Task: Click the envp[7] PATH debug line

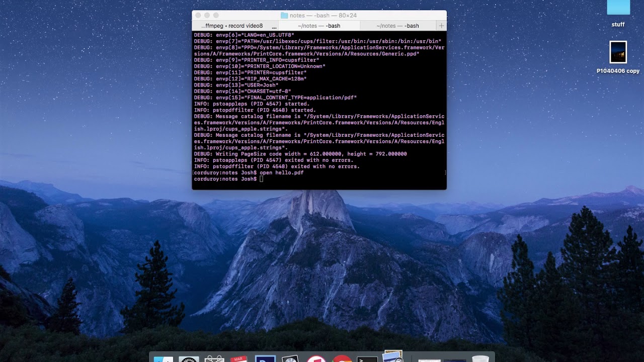Action: click(317, 41)
